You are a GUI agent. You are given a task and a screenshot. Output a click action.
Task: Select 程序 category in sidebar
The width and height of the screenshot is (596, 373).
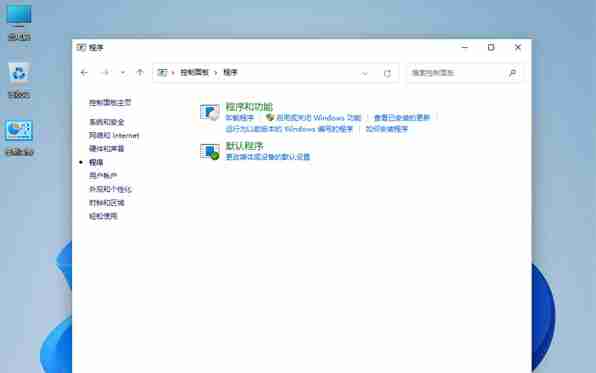96,162
